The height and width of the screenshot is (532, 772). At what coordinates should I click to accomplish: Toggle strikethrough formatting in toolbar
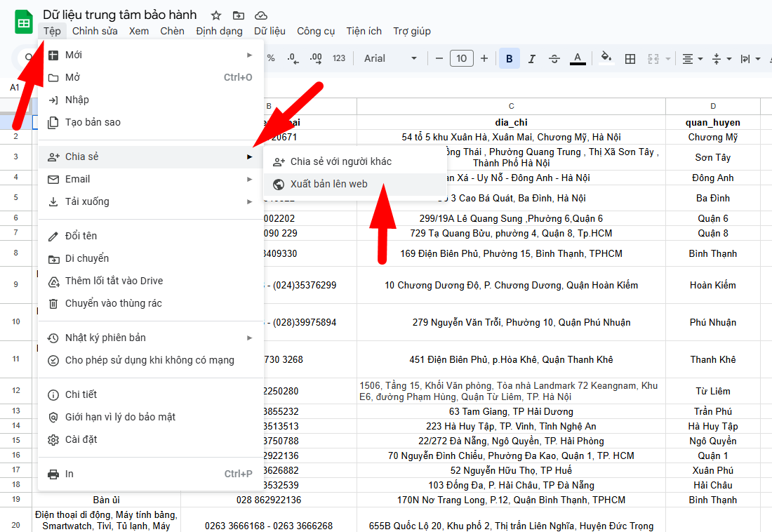coord(554,58)
